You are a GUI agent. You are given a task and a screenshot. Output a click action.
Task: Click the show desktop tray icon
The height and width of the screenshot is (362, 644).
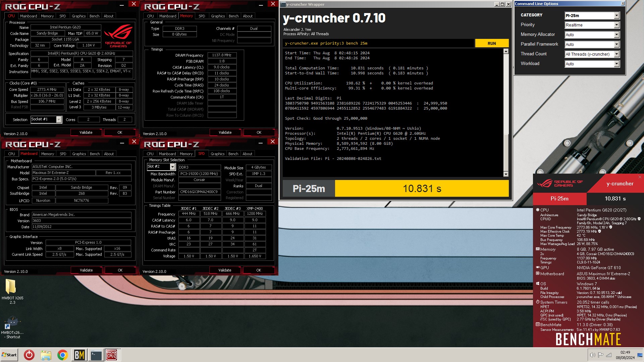tap(640, 355)
